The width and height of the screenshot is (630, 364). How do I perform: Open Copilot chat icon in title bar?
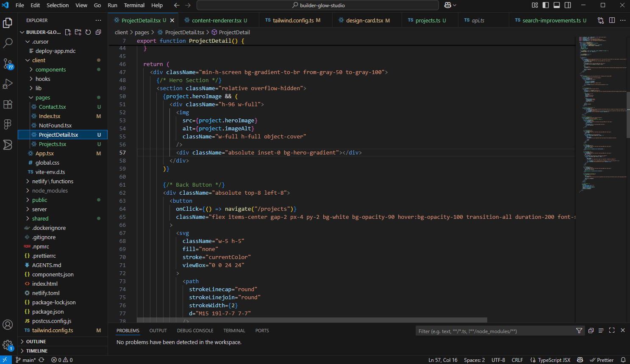coord(447,5)
